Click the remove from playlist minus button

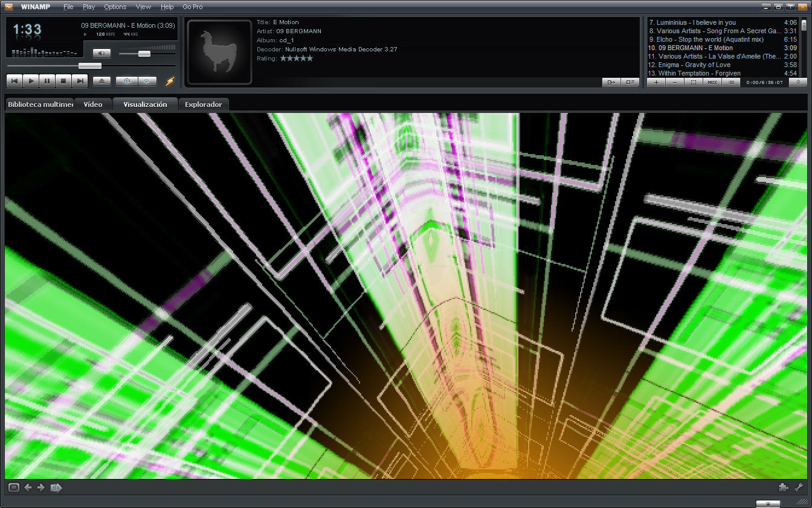(x=675, y=82)
